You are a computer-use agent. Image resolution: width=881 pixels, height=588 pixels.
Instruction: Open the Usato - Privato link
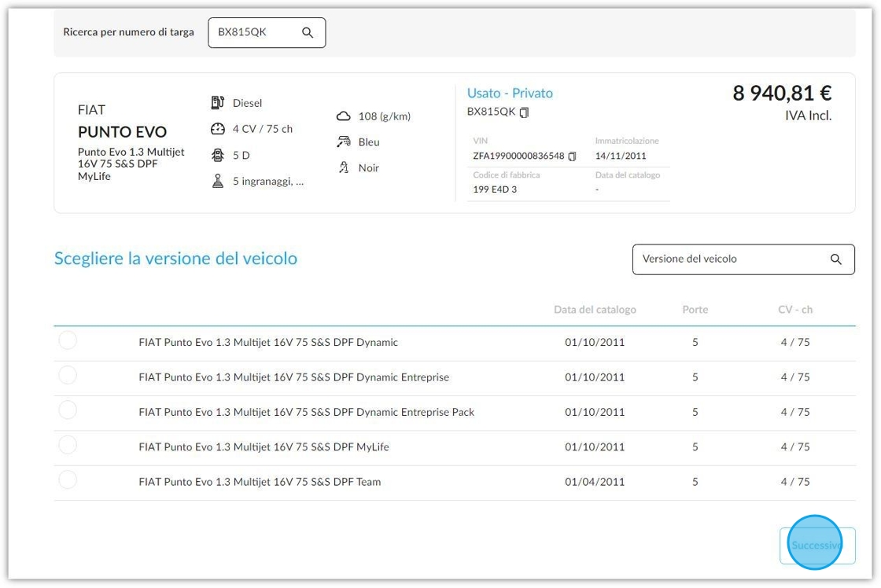(x=510, y=94)
